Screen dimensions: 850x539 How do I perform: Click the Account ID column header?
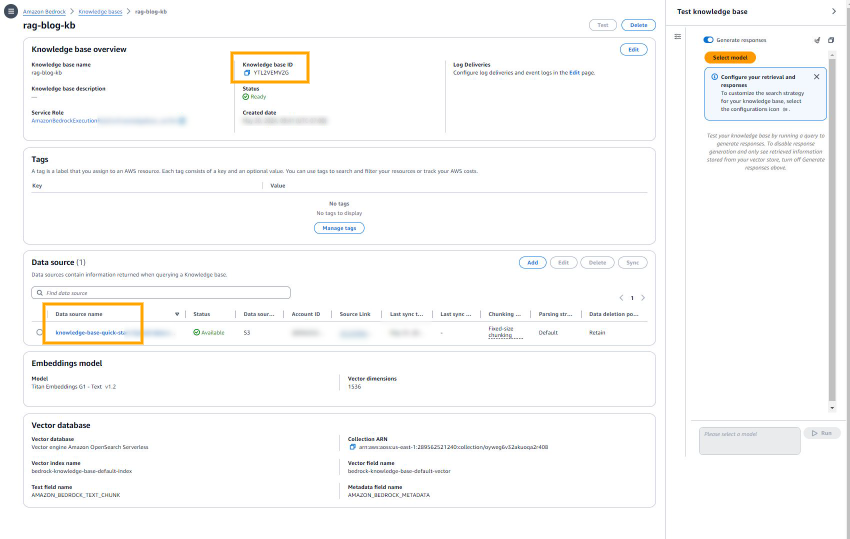306,315
